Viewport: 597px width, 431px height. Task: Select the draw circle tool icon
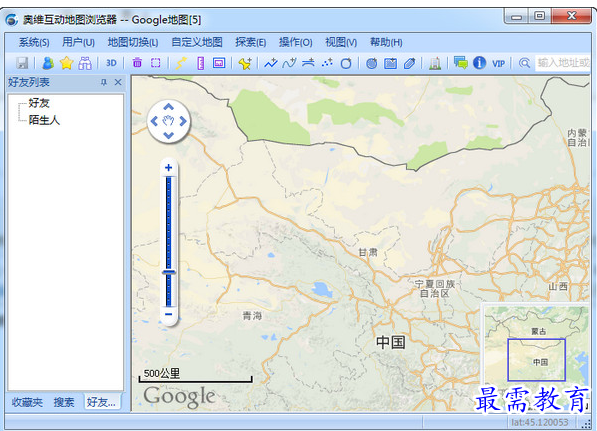click(346, 63)
